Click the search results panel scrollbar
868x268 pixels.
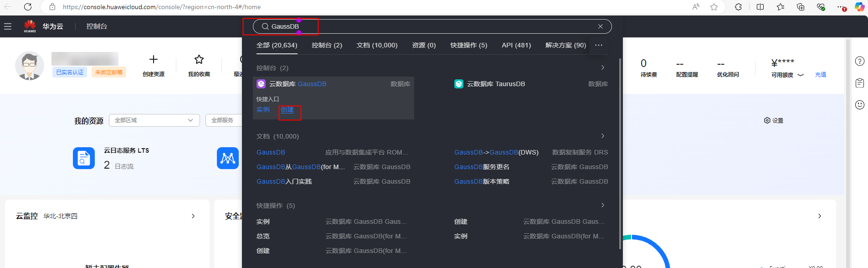coord(620,154)
